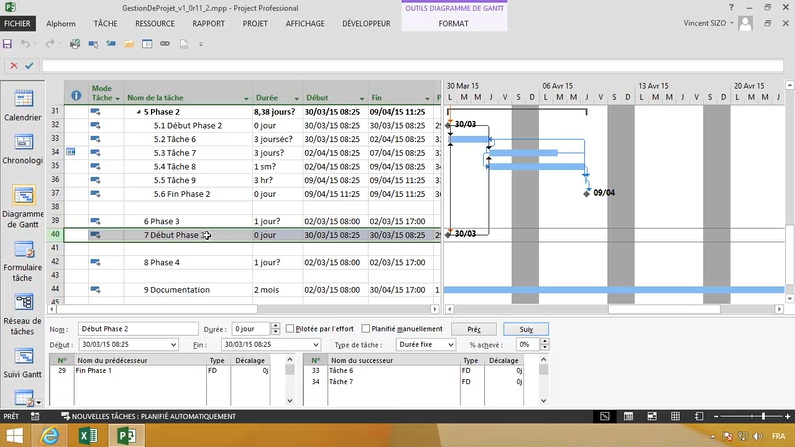Cancel entry with the red X icon
The height and width of the screenshot is (447, 795).
(13, 66)
